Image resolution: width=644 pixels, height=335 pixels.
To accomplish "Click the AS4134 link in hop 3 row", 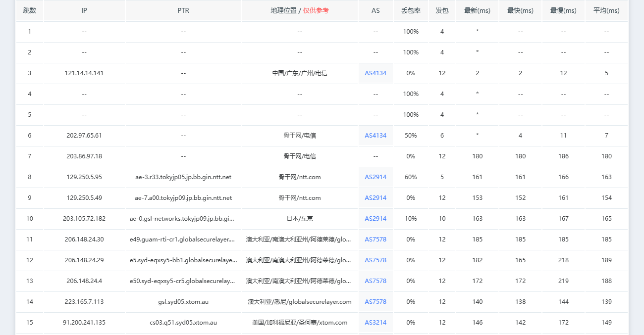I will [376, 73].
